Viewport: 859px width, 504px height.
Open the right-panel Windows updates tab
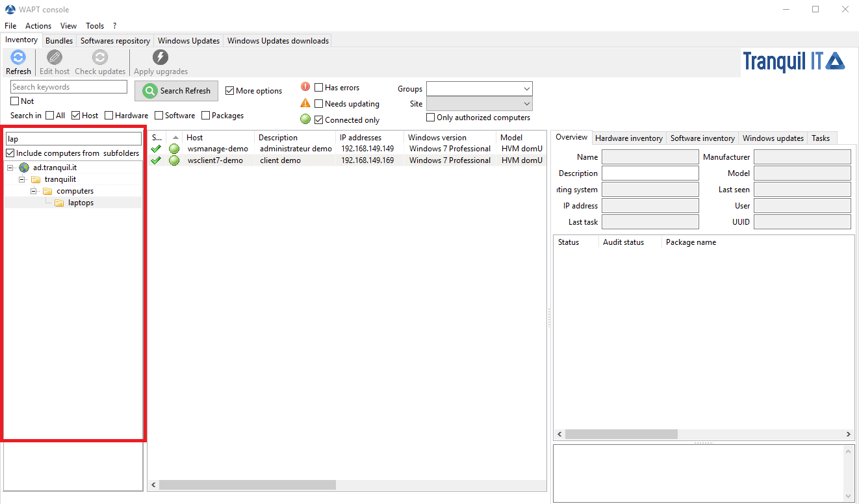(x=773, y=138)
